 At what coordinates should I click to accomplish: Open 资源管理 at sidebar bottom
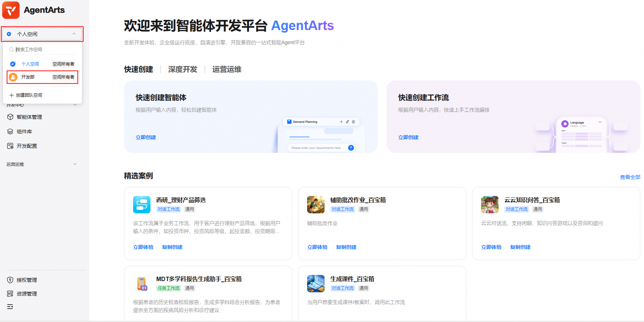26,294
